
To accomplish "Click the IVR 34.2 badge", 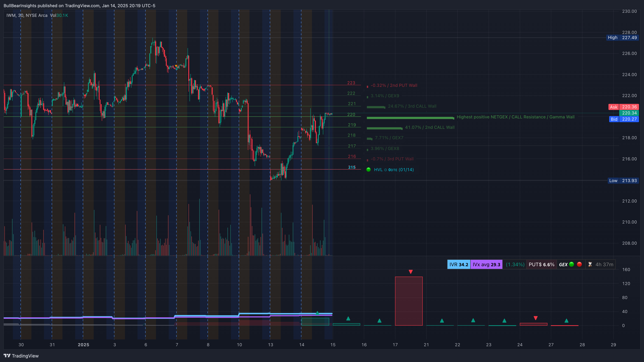I will [459, 265].
